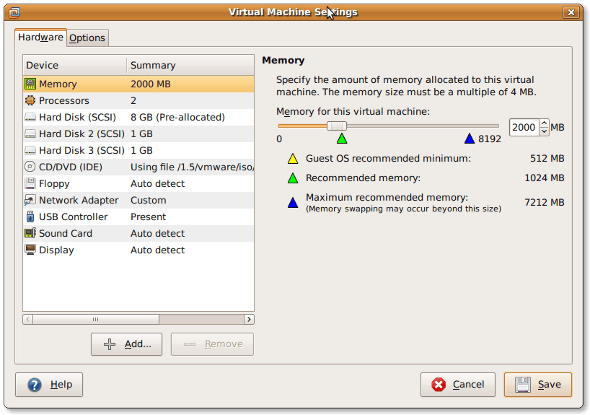Click the USB Controller icon
The width and height of the screenshot is (590, 415).
30,216
